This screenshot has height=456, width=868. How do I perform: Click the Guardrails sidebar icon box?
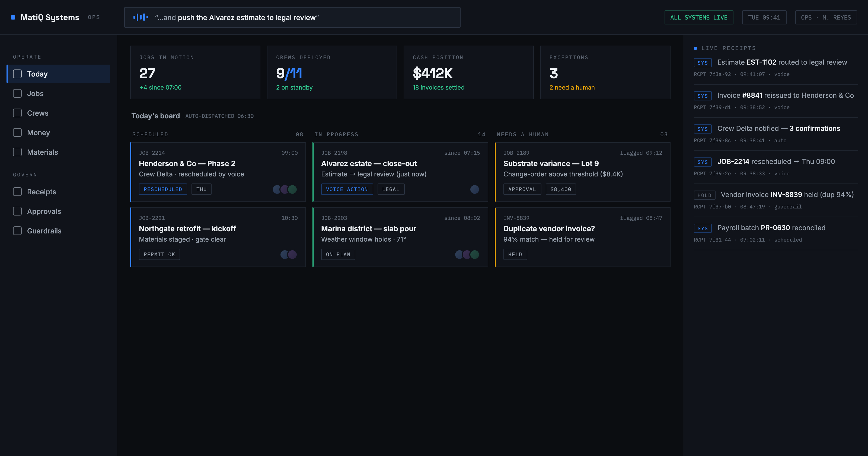17,231
